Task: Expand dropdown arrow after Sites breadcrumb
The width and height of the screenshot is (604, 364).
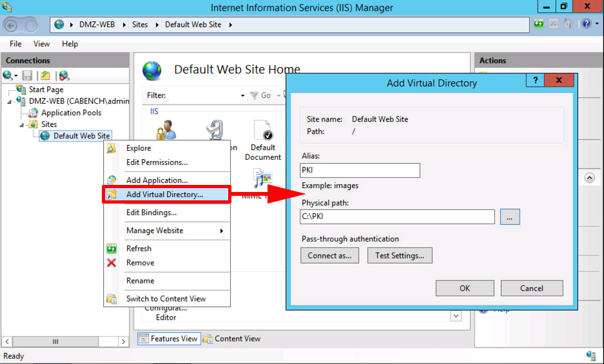Action: tap(157, 24)
